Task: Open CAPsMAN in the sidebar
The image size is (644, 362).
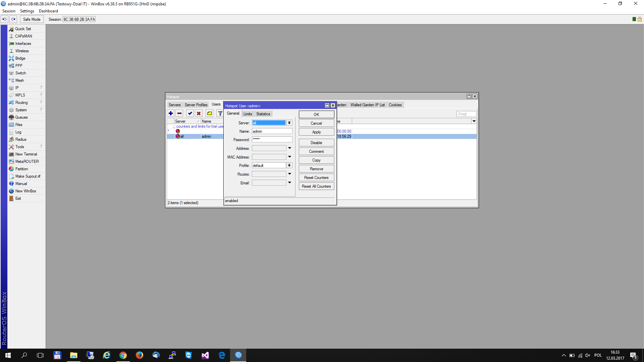Action: [x=26, y=36]
